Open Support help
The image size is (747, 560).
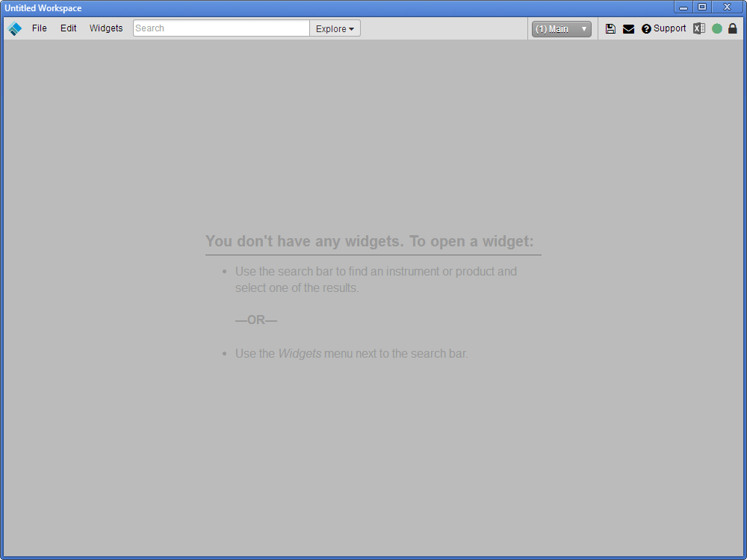(x=663, y=28)
